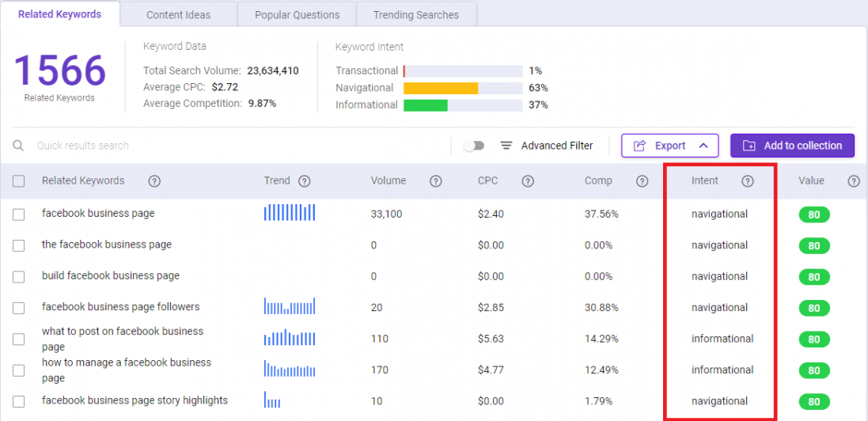Open the Volume column help icon
The width and height of the screenshot is (868, 421).
click(x=436, y=181)
